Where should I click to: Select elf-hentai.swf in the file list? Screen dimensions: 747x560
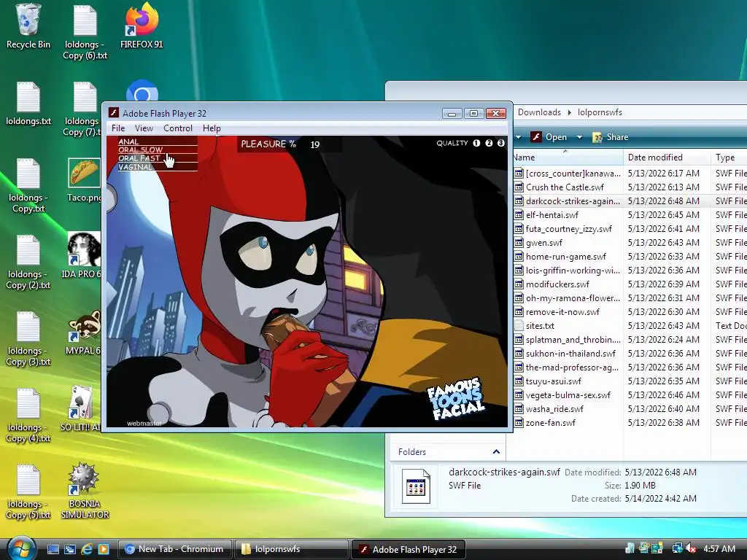pyautogui.click(x=551, y=215)
